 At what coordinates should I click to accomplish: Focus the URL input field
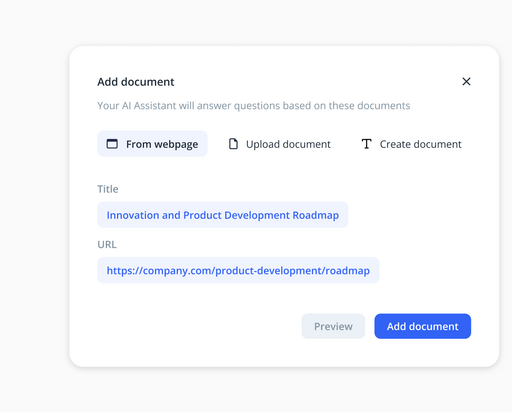[238, 270]
